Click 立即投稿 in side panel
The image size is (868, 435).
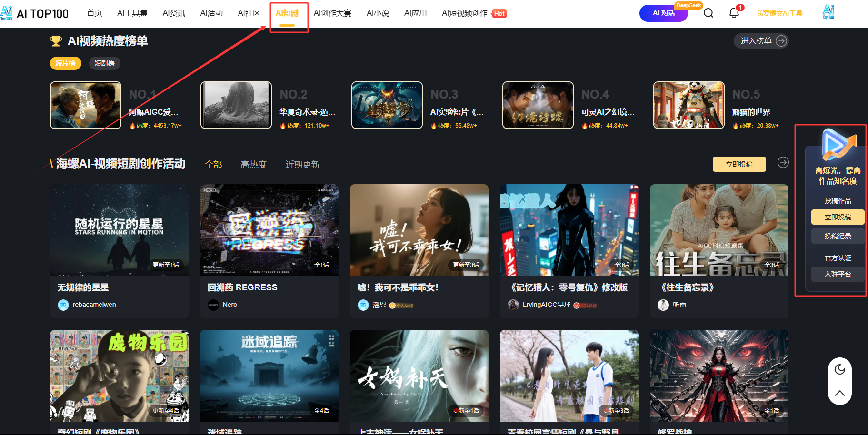point(838,217)
